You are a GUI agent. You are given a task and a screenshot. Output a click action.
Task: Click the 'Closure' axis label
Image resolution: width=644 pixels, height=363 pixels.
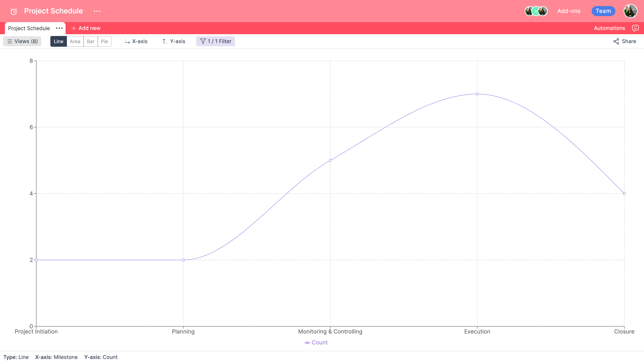coord(624,331)
